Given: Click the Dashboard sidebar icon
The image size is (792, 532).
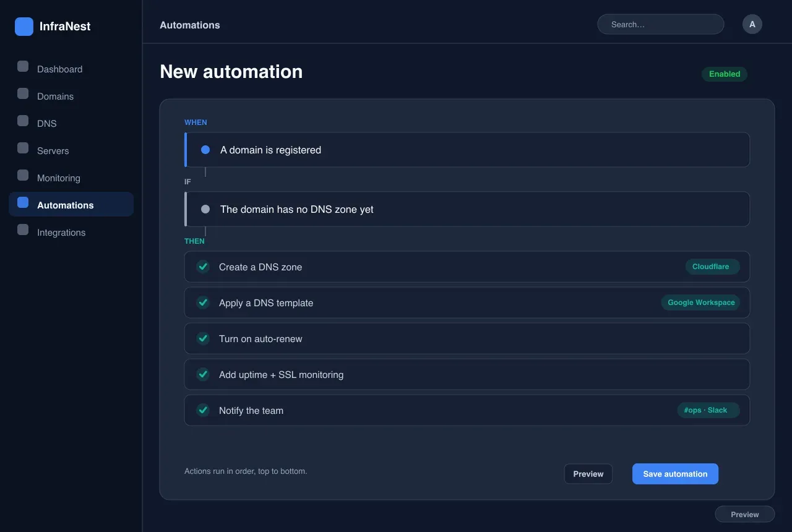Looking at the screenshot, I should coord(23,66).
